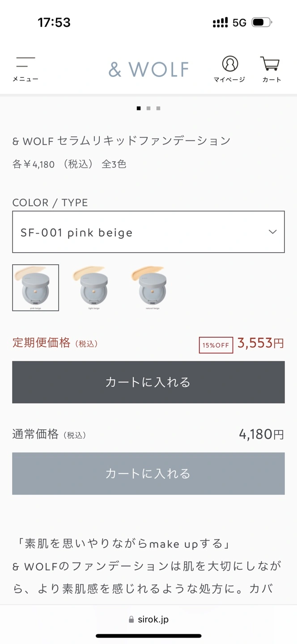Tap the 15%OFF discount badge

pyautogui.click(x=216, y=345)
